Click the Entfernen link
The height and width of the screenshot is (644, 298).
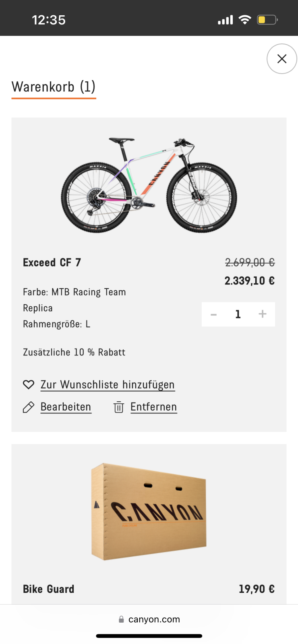(x=154, y=407)
